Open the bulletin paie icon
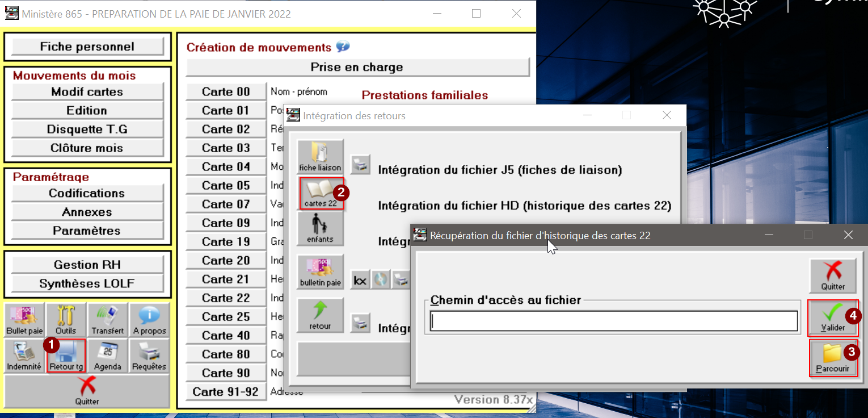The image size is (868, 418). [321, 271]
